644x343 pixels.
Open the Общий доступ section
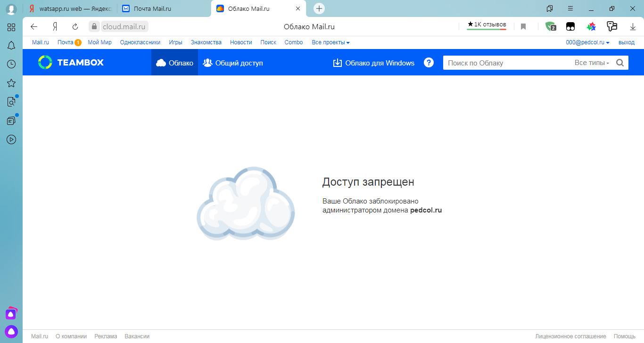(x=233, y=63)
